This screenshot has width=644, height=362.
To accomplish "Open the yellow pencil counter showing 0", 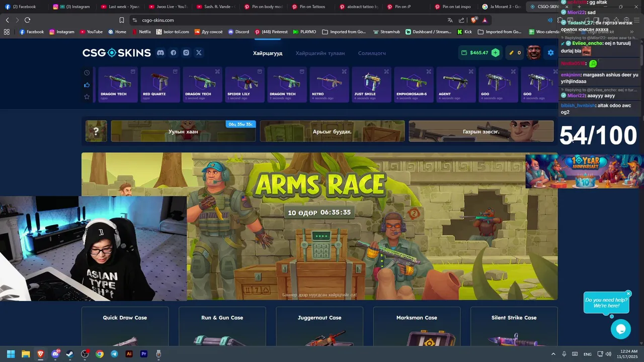I will tap(515, 53).
